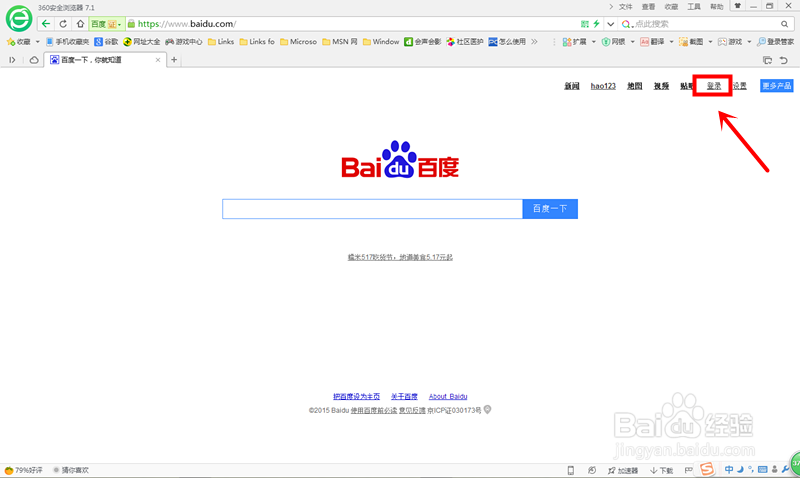Open the 游戏 games dropdown
Screen dimensions: 800x478
click(x=735, y=42)
